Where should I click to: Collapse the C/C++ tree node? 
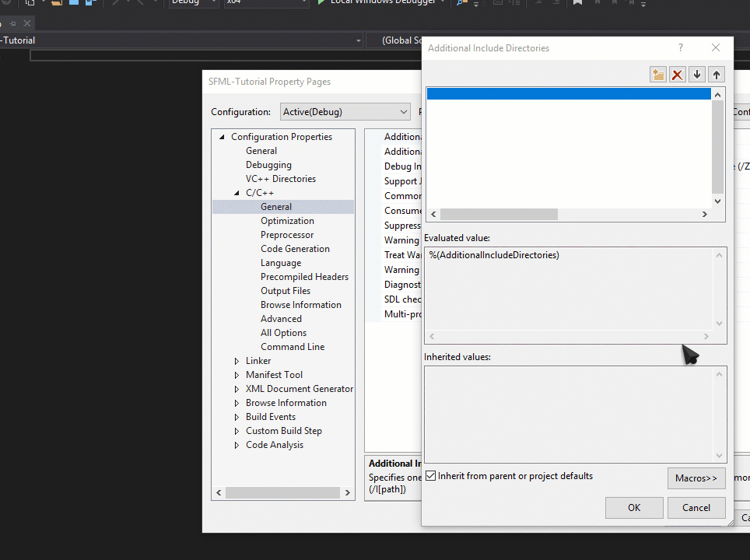[x=237, y=193]
